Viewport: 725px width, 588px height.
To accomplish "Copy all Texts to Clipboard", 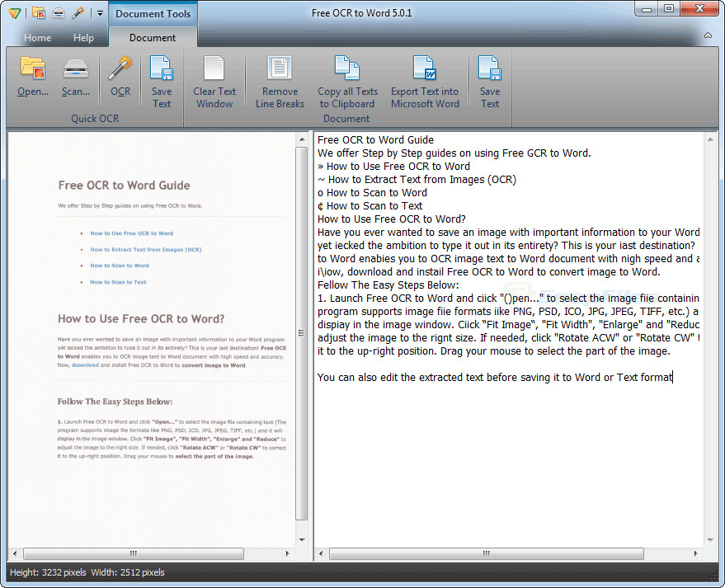I will coord(347,68).
